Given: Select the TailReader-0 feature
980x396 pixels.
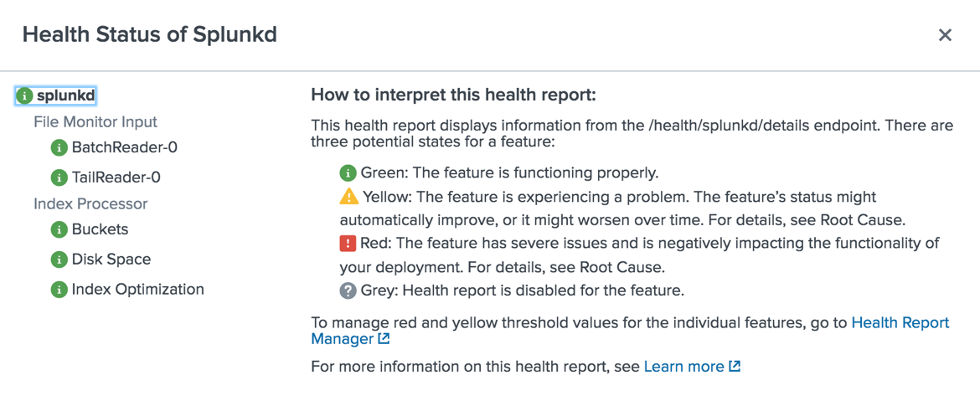Looking at the screenshot, I should pyautogui.click(x=116, y=178).
